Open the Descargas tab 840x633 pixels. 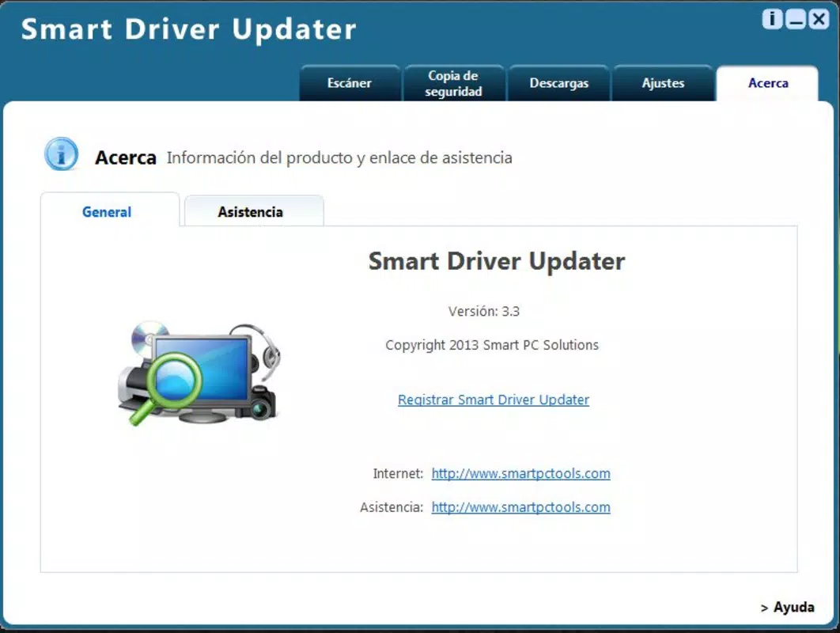[x=558, y=83]
